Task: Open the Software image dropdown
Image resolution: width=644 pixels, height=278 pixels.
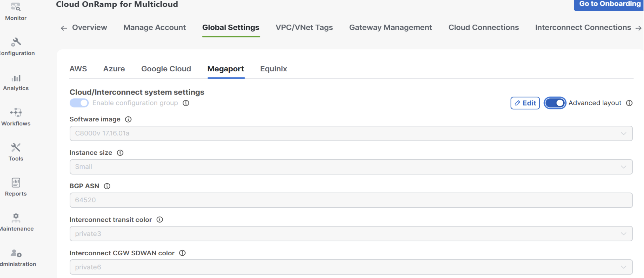Action: (x=351, y=133)
